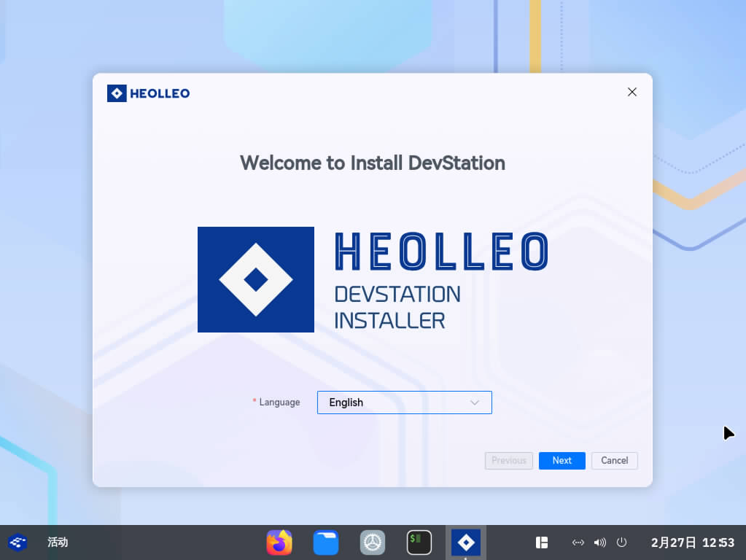Open the system launcher icon in taskbar
The height and width of the screenshot is (560, 746).
(18, 542)
